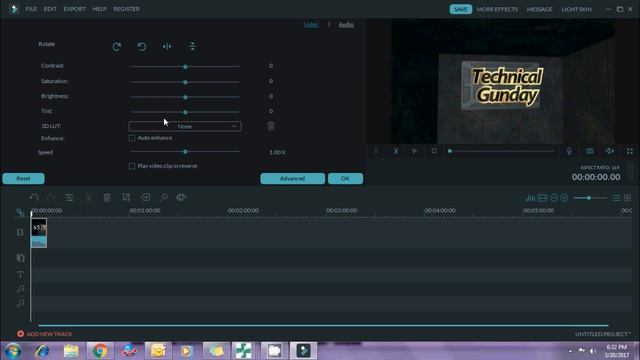Click the Reset button

click(23, 178)
